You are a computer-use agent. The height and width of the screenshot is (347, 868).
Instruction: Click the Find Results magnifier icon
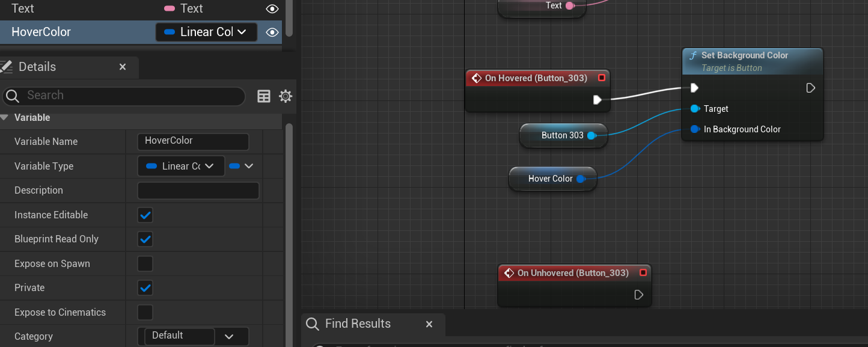(312, 324)
